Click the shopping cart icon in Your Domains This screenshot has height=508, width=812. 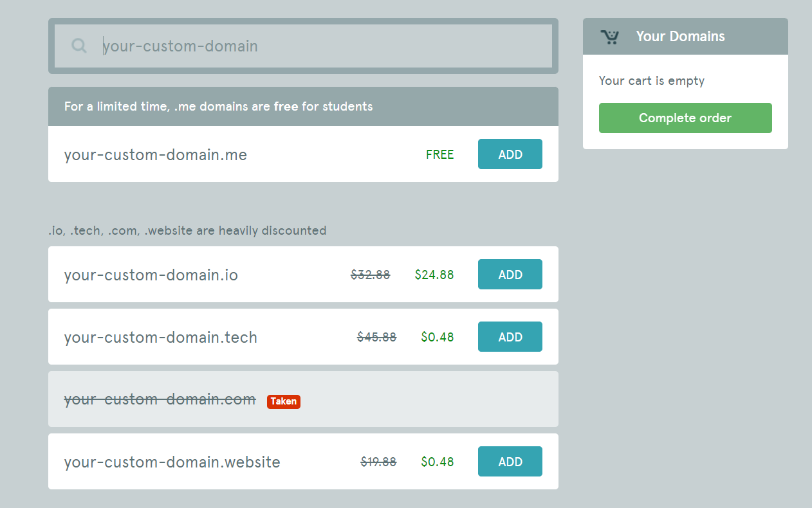610,36
